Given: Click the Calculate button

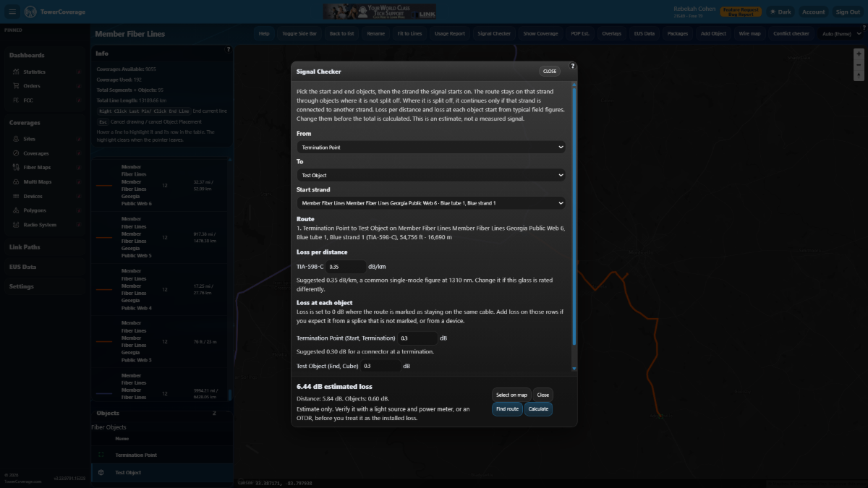Looking at the screenshot, I should 538,408.
